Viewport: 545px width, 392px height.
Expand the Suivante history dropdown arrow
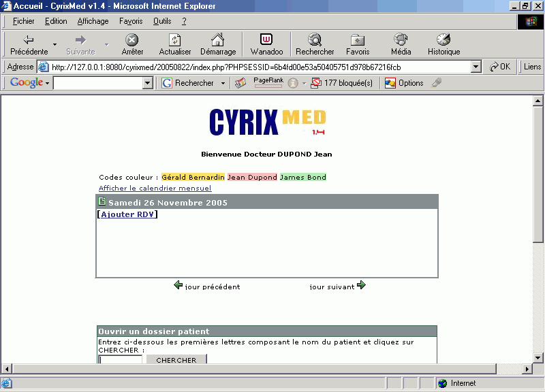107,44
